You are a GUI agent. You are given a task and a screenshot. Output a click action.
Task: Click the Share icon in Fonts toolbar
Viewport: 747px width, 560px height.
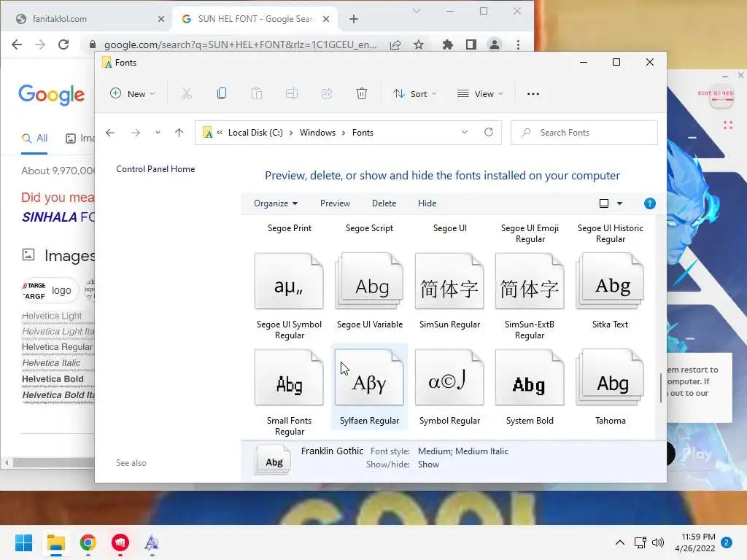click(x=327, y=94)
